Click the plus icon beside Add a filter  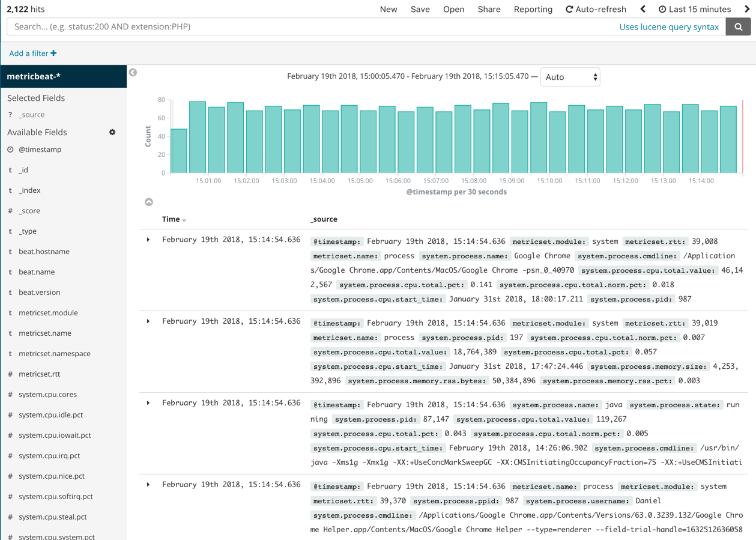click(54, 53)
